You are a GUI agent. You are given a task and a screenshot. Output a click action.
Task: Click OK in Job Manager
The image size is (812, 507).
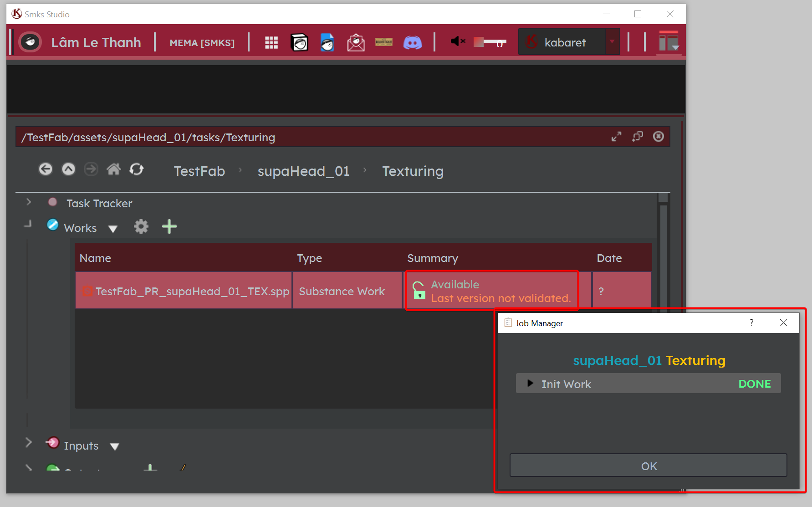coord(649,466)
